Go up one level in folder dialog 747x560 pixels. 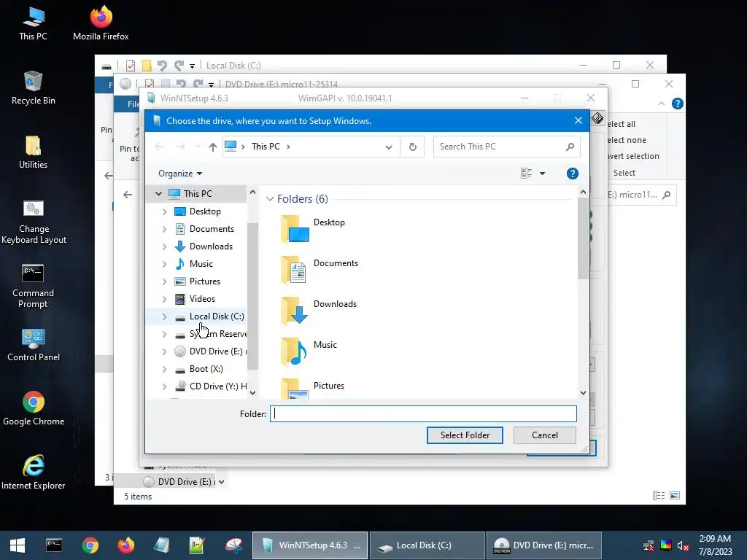[x=212, y=147]
